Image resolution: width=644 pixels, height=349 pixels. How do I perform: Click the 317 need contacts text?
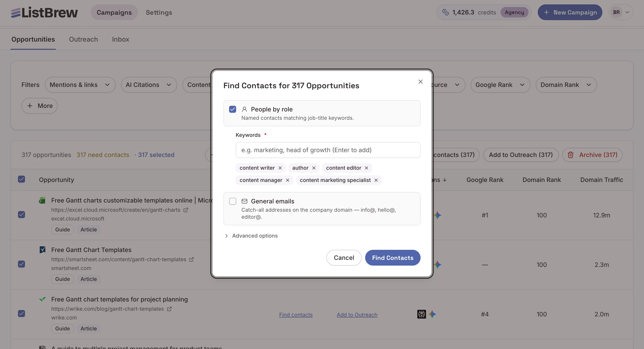click(103, 155)
